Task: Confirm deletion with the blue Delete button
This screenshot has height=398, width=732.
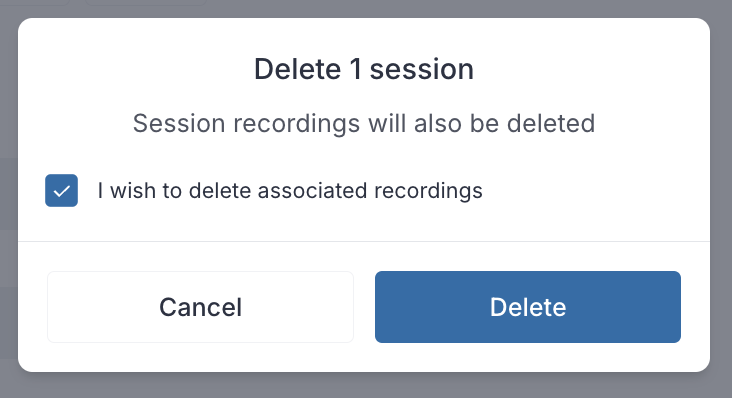Action: (x=528, y=307)
